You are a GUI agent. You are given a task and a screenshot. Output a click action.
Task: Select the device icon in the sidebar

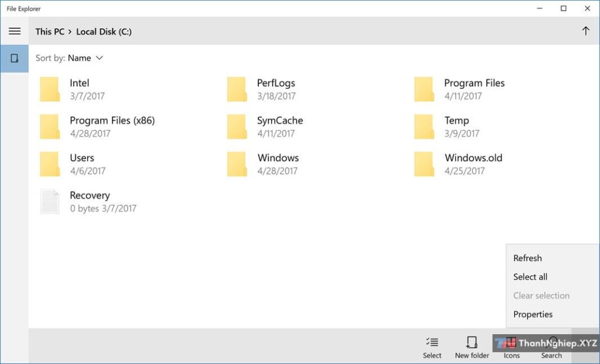(x=15, y=58)
